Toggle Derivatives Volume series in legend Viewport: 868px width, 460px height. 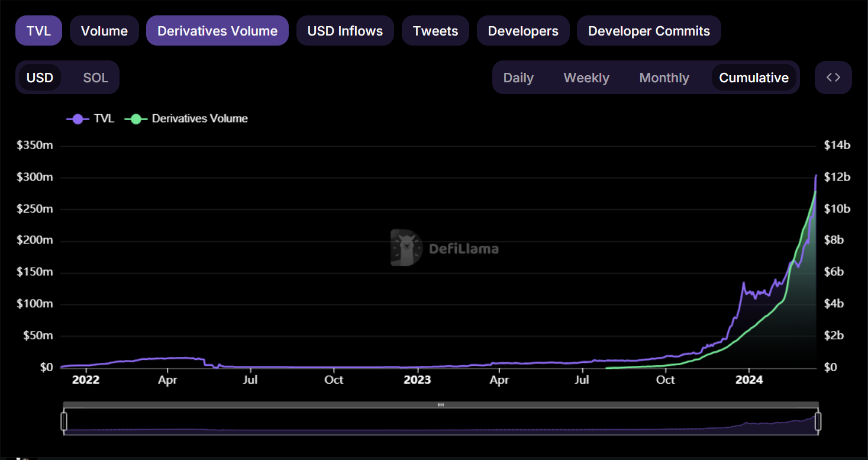(186, 118)
